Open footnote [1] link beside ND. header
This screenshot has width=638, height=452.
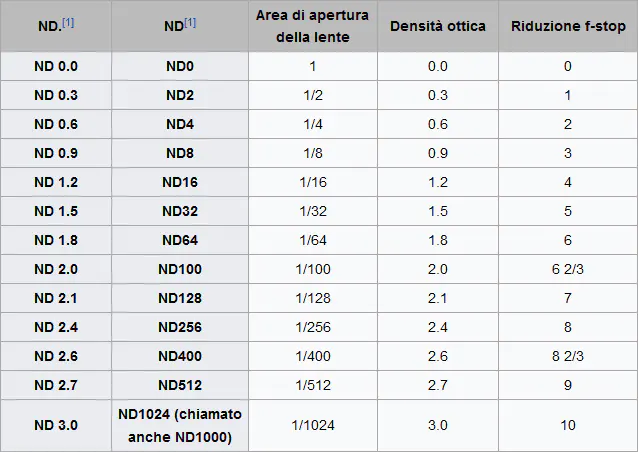coord(68,23)
